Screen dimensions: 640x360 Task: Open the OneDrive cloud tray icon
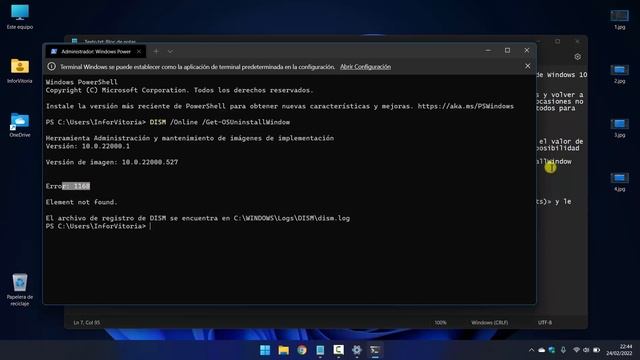click(542, 350)
